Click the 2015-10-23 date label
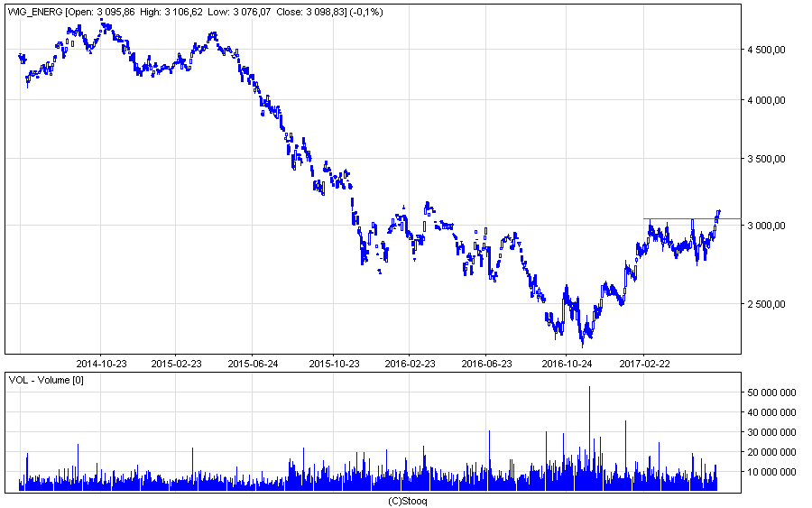 [x=334, y=364]
